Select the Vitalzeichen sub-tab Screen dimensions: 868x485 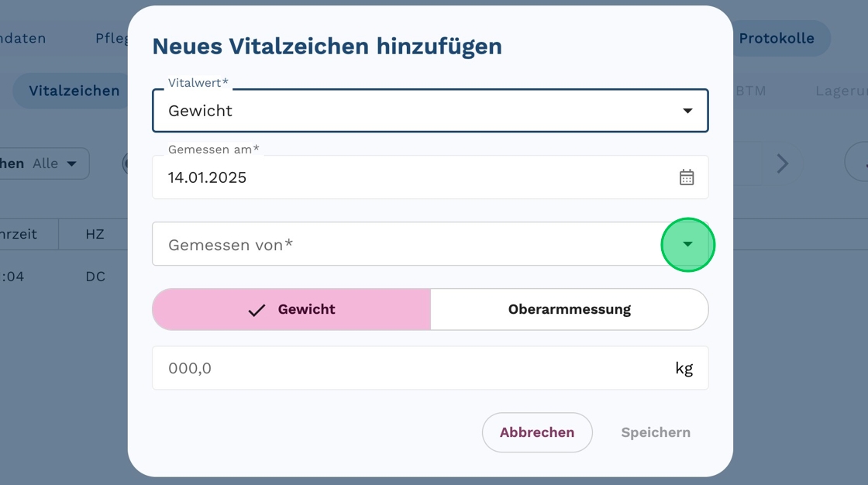pyautogui.click(x=74, y=91)
